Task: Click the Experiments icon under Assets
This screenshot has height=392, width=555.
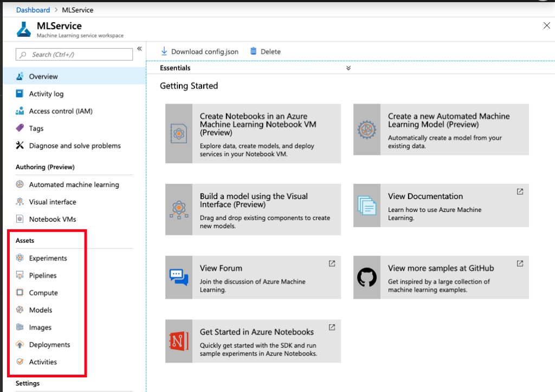Action: pos(20,258)
